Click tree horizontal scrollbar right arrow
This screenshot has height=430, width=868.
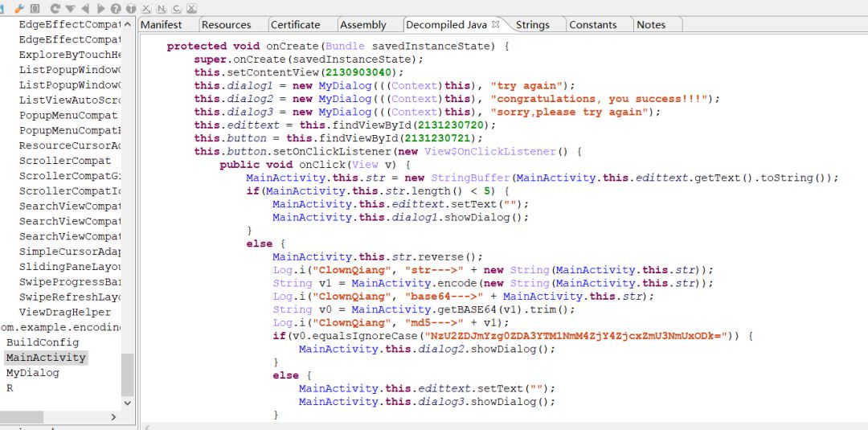(114, 416)
